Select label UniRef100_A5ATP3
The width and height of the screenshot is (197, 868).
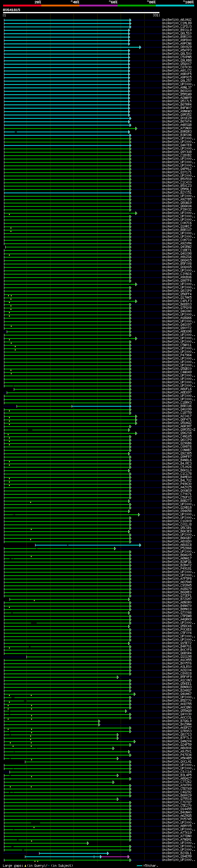point(177,50)
